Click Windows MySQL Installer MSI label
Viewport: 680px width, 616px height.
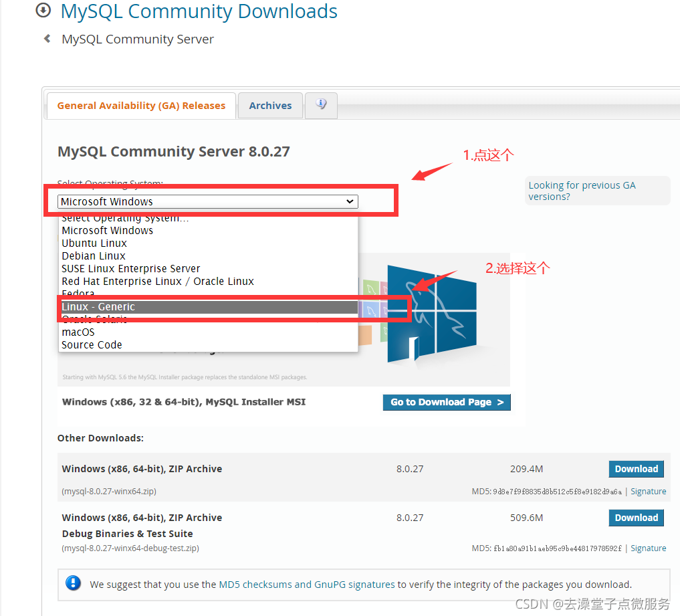click(x=183, y=402)
